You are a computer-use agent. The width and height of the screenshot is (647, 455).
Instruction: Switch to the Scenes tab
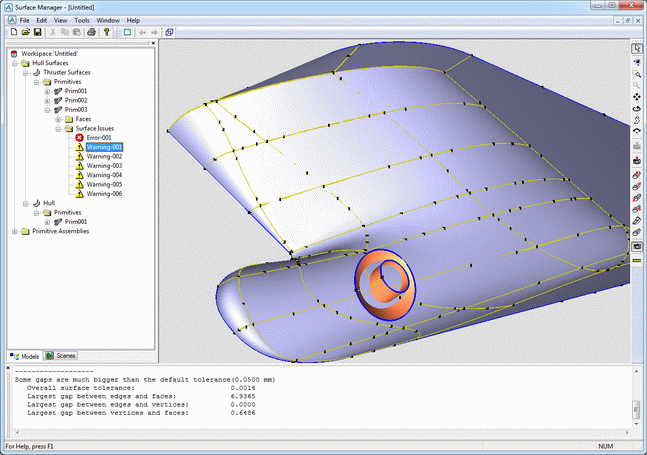pos(60,355)
